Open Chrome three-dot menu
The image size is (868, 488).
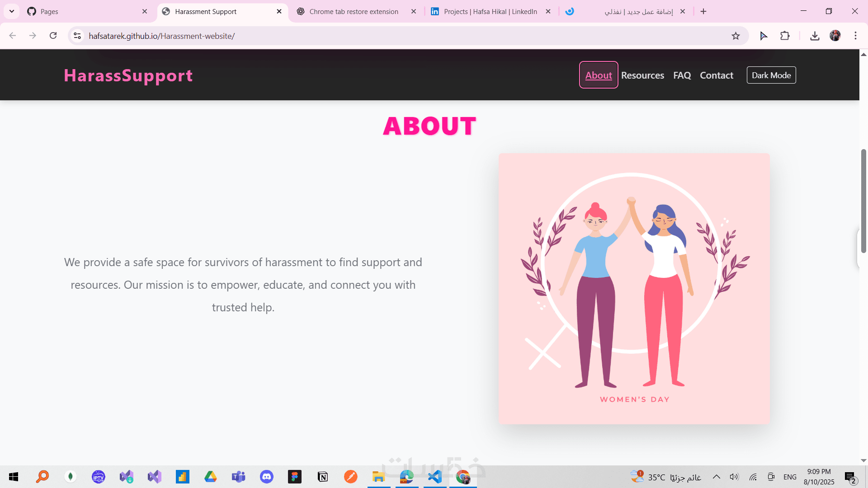point(855,36)
